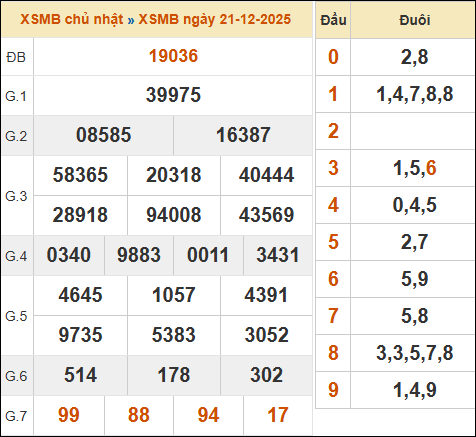This screenshot has height=437, width=476.
Task: Select G.3 number 40444
Action: tap(266, 175)
